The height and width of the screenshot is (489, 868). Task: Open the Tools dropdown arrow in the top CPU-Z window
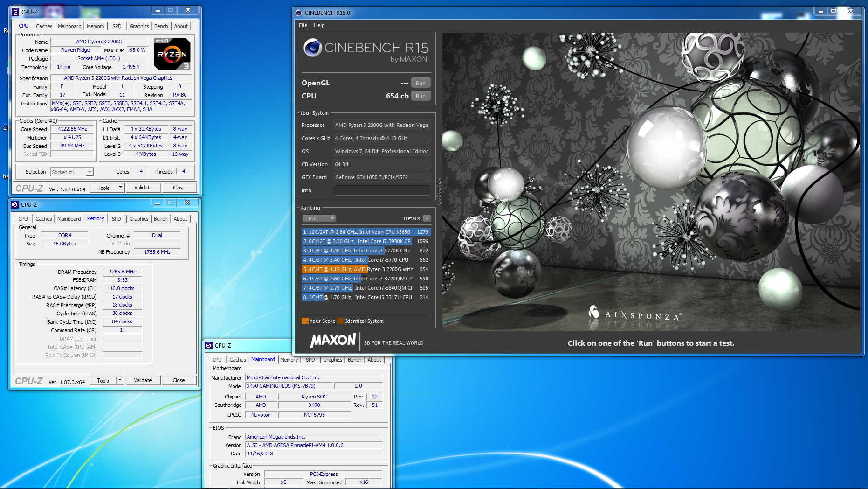[120, 188]
